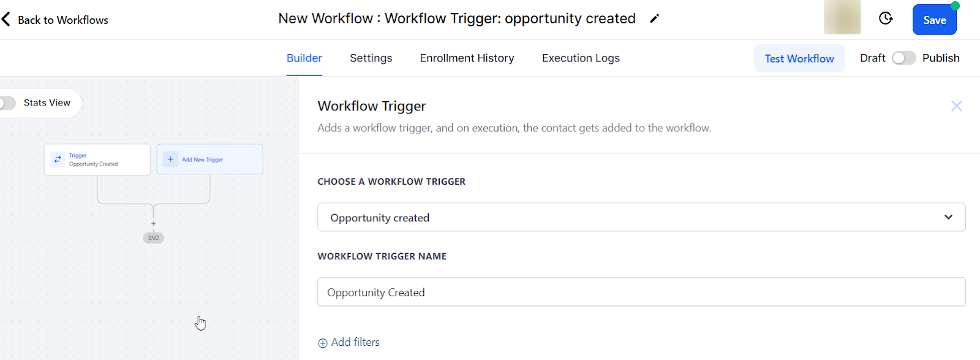The width and height of the screenshot is (980, 360).
Task: Click the Workflow Trigger Name input field
Action: (x=641, y=292)
